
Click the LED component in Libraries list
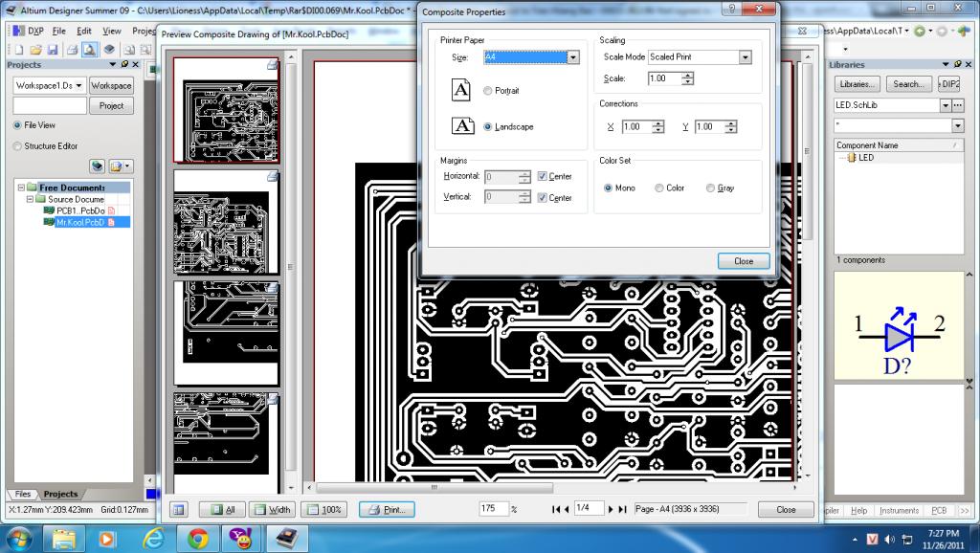(865, 158)
